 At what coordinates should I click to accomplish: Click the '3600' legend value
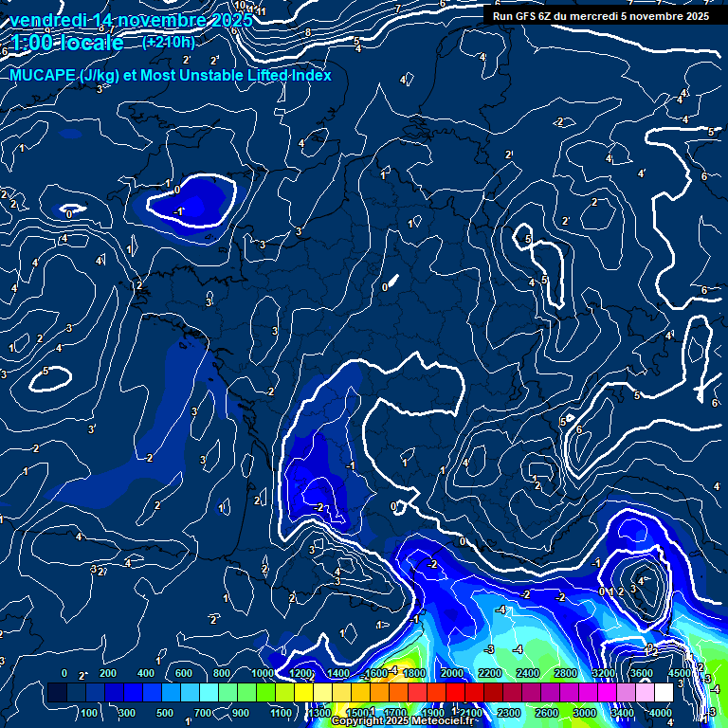642,673
